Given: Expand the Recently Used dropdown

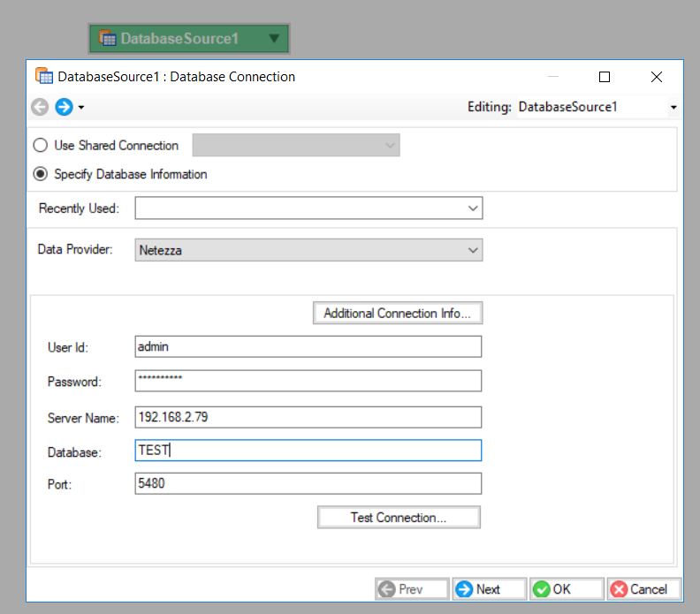Looking at the screenshot, I should pos(473,208).
